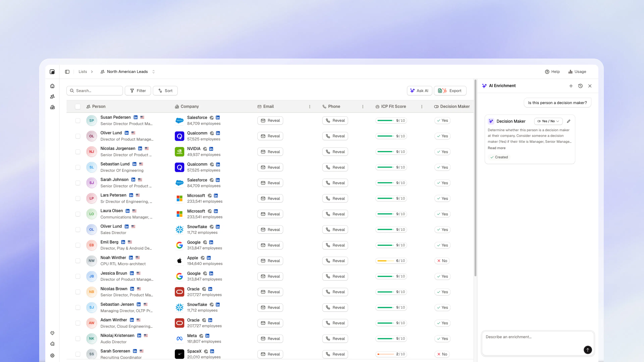Open the Sort options

165,91
